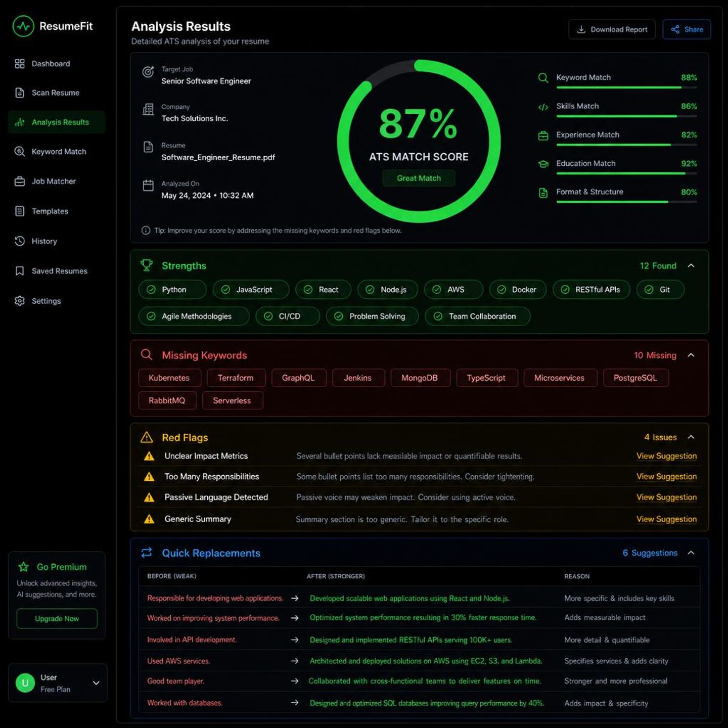Viewport: 728px width, 728px height.
Task: Click the Job Matcher briefcase icon
Action: tap(20, 181)
